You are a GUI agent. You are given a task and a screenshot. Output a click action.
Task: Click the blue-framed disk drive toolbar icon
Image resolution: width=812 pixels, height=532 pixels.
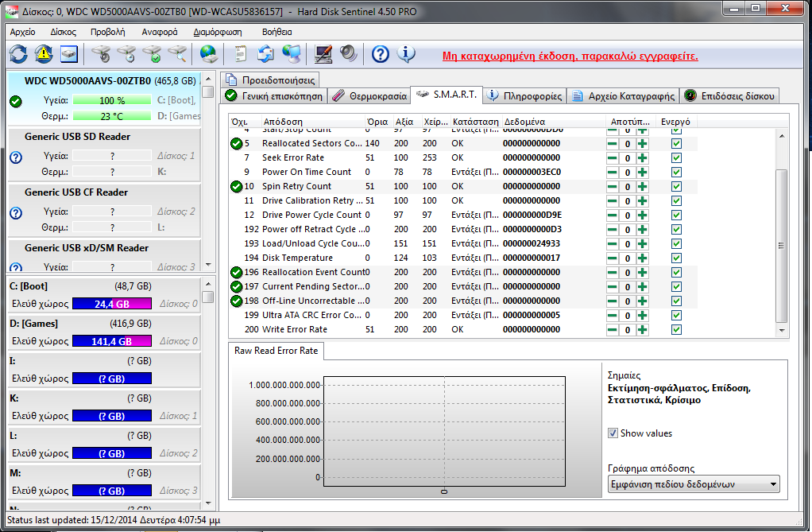coord(69,54)
